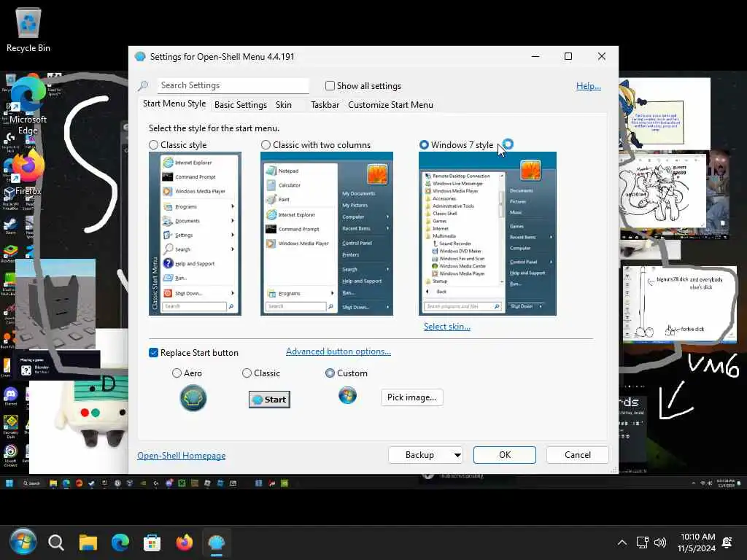747x560 pixels.
Task: Click the search magnifier in settings dialog
Action: [143, 86]
